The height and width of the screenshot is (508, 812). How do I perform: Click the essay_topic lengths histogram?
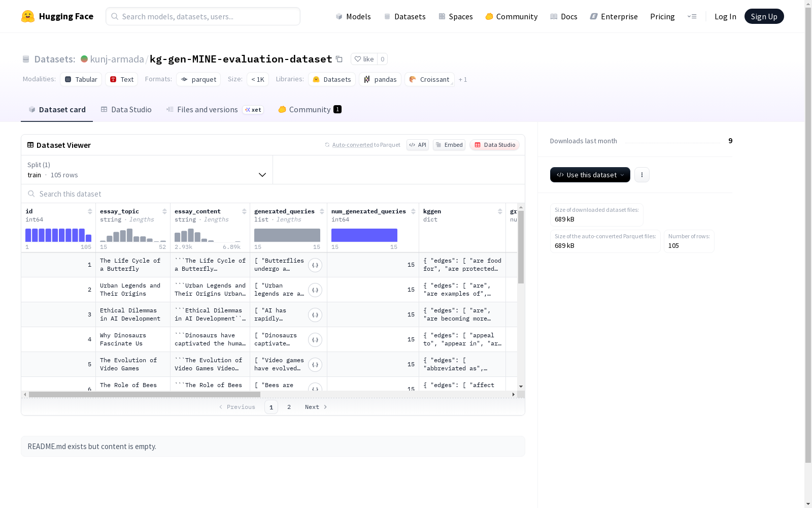[x=133, y=235]
